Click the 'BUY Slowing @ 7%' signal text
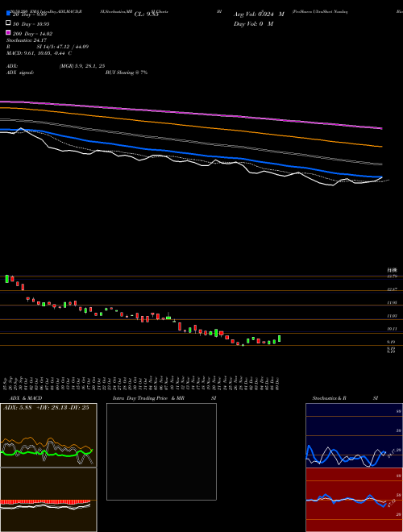 127,73
